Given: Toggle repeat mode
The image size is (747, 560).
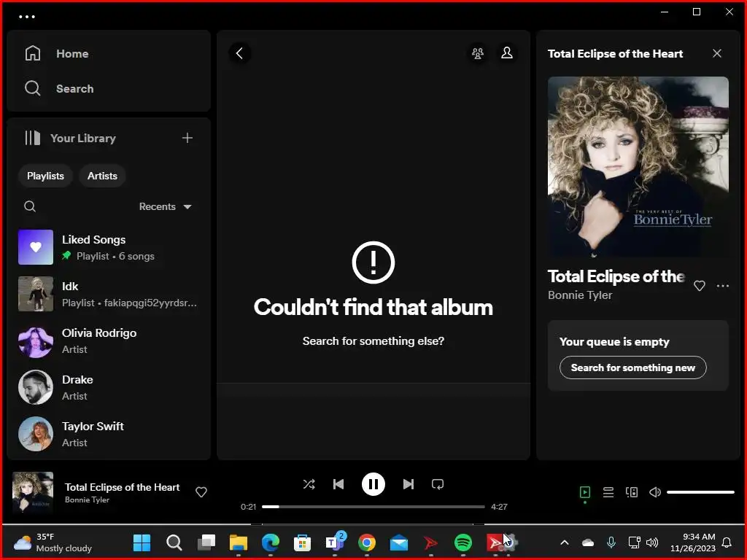Looking at the screenshot, I should (438, 484).
